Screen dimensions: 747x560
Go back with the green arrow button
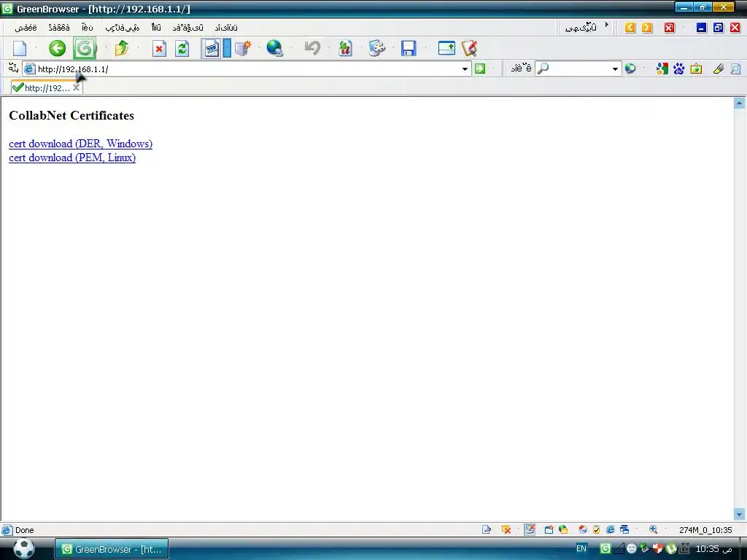pos(57,48)
